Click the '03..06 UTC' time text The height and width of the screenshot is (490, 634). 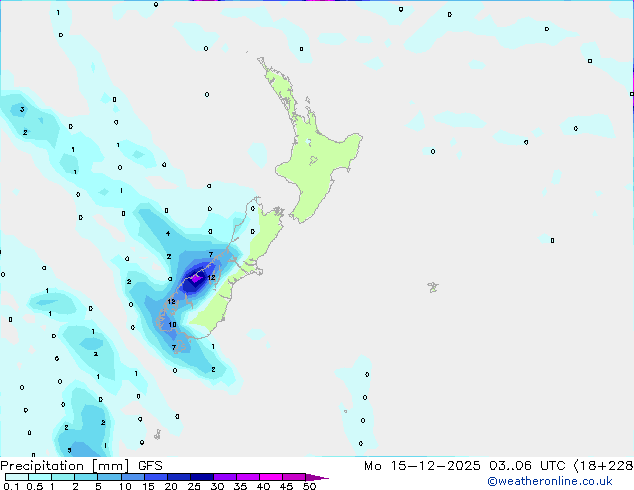(527, 466)
